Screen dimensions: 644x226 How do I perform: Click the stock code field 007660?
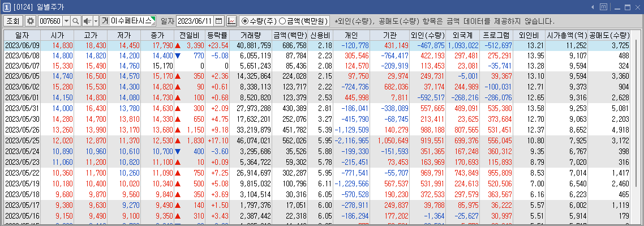[50, 20]
